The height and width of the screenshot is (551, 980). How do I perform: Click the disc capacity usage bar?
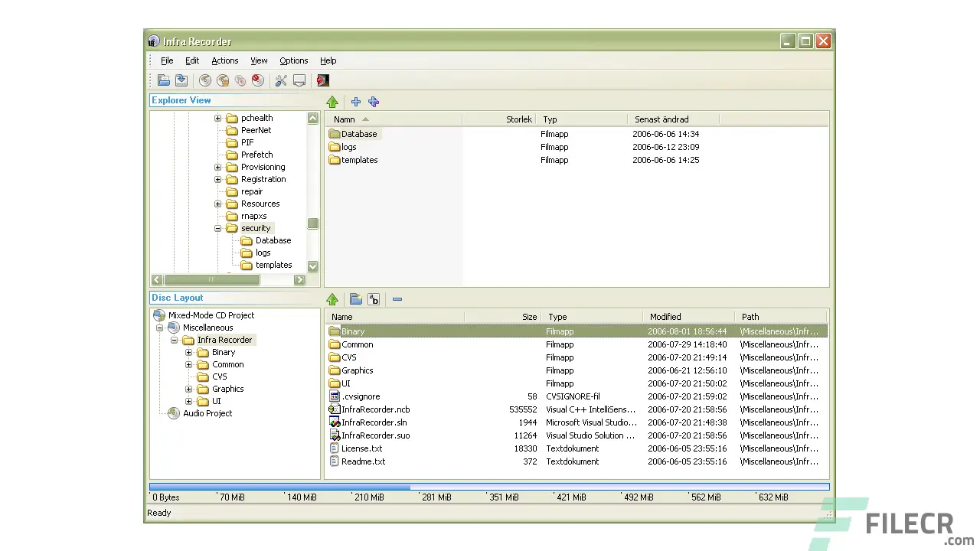489,487
